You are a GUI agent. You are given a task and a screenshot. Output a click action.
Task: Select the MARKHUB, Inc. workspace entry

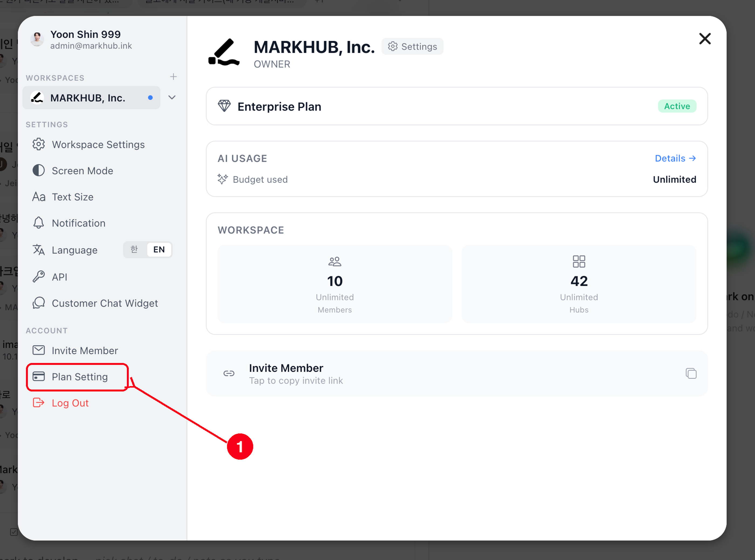point(91,98)
